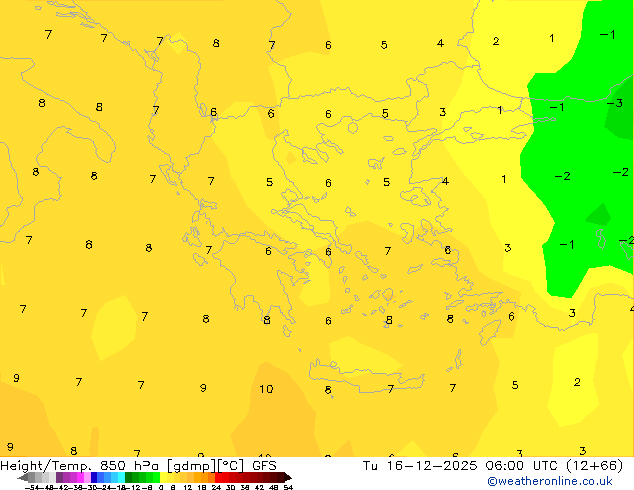Pick the dark blue swatch in legend
The width and height of the screenshot is (634, 490).
(94, 477)
